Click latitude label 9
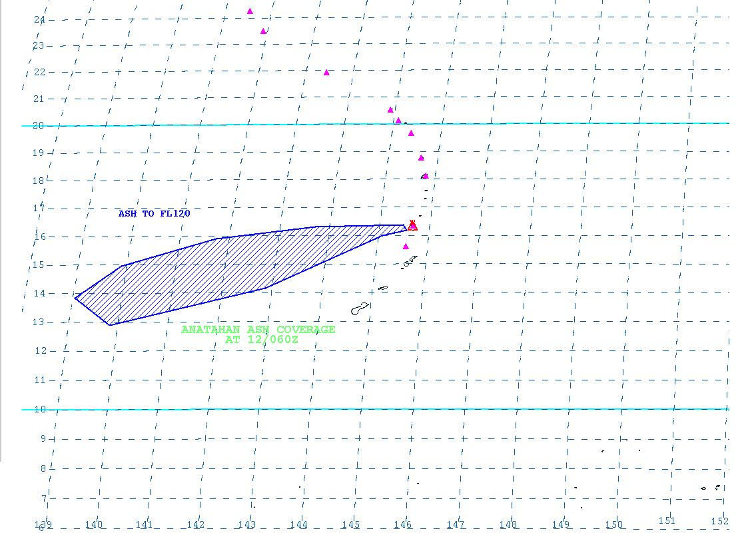This screenshot has width=756, height=553. (43, 438)
